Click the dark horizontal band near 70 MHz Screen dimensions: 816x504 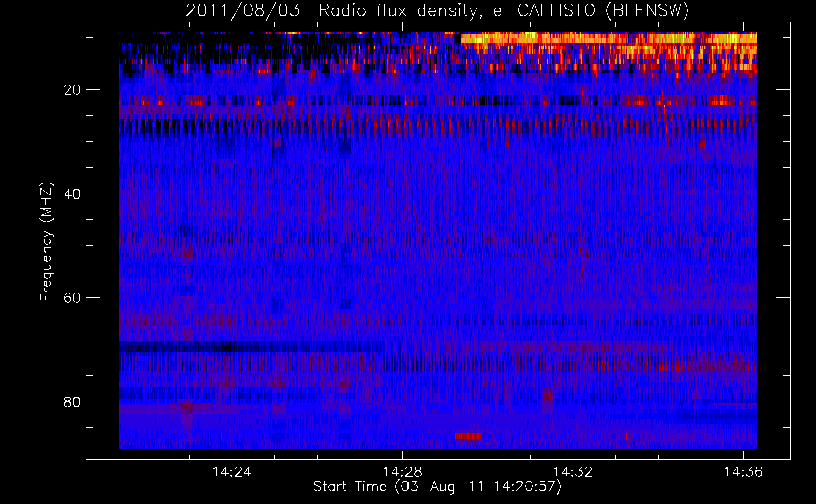click(x=251, y=346)
